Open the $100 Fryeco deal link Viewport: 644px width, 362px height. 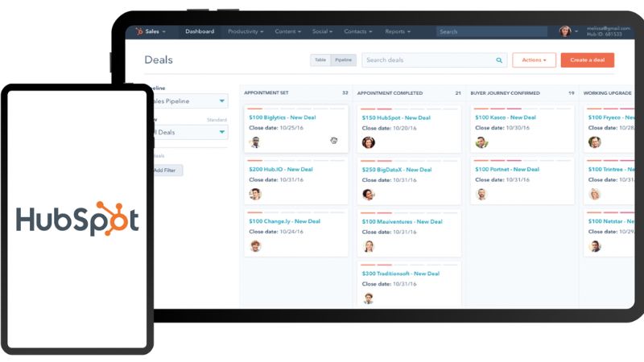[611, 117]
